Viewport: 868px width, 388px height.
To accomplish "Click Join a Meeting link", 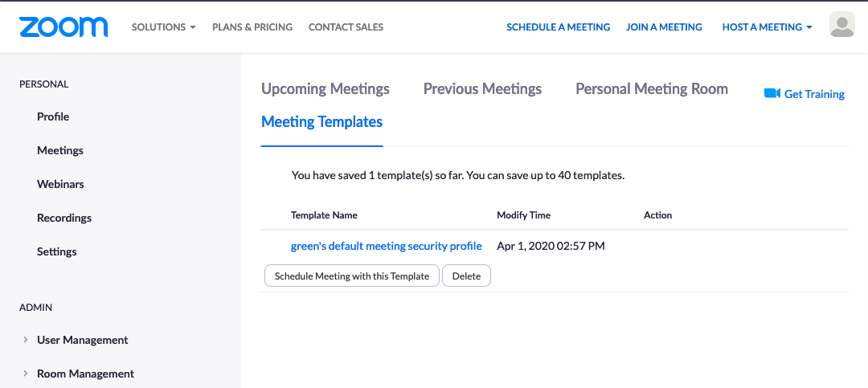I will pyautogui.click(x=664, y=27).
